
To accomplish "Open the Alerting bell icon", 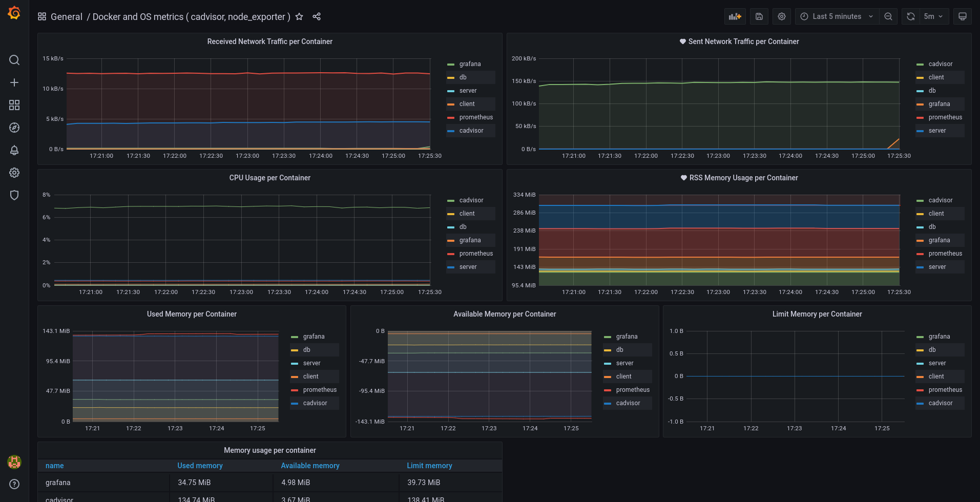I will coord(14,150).
